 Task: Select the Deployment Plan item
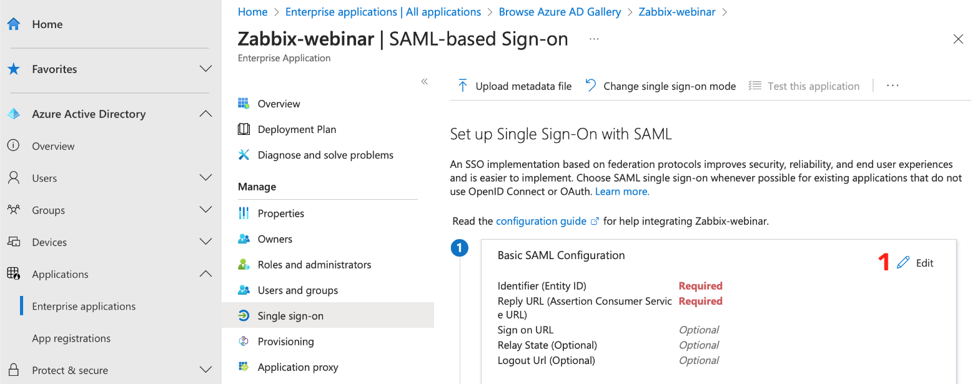pos(296,129)
